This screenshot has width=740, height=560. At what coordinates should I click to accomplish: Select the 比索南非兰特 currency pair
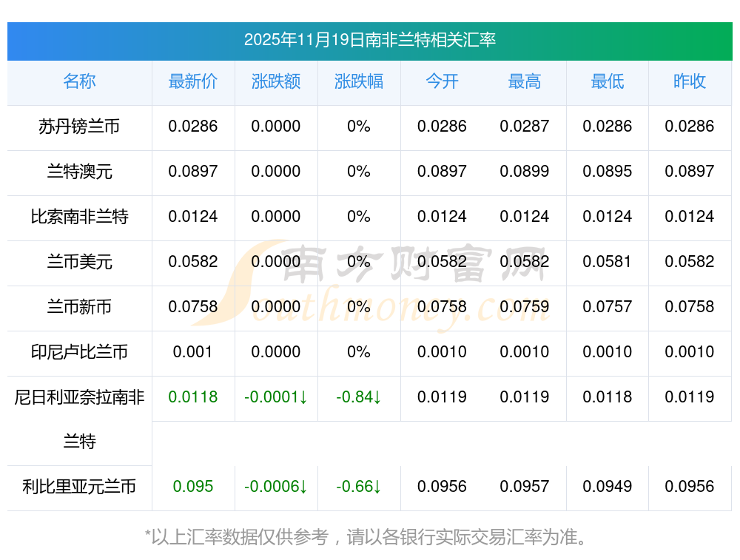[x=79, y=217]
